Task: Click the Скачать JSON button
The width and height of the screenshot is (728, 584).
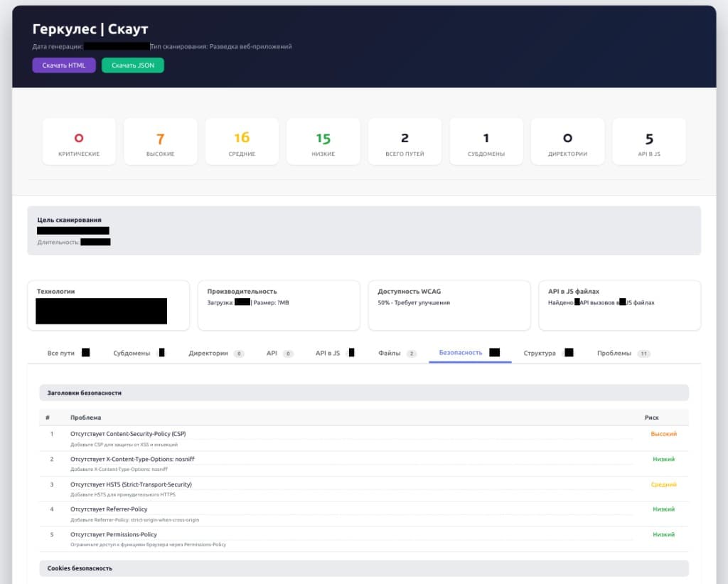Action: pos(133,65)
